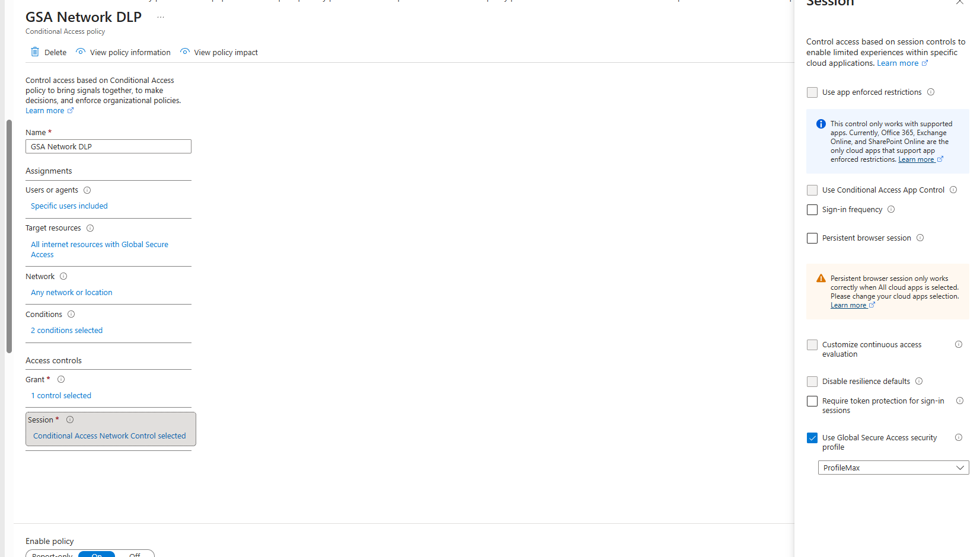980x557 pixels.
Task: Open the ellipsis menu beside the policy title
Action: [x=161, y=17]
